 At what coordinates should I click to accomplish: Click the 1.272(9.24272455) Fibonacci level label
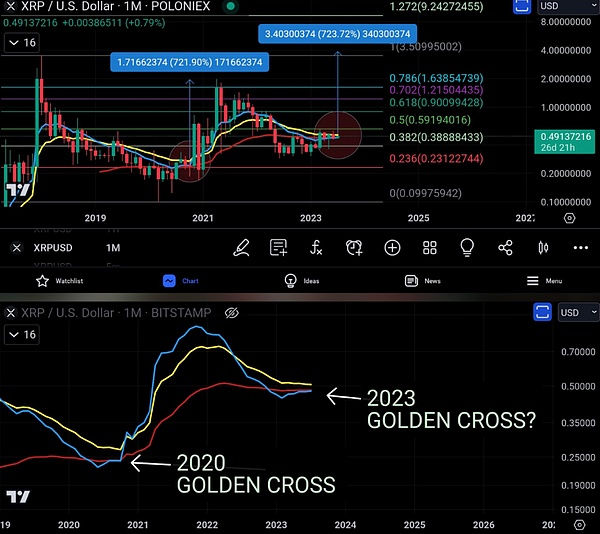pyautogui.click(x=436, y=6)
